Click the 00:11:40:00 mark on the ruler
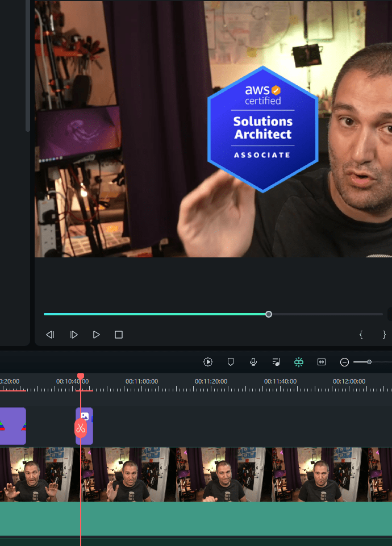The width and height of the screenshot is (392, 546). [x=280, y=382]
